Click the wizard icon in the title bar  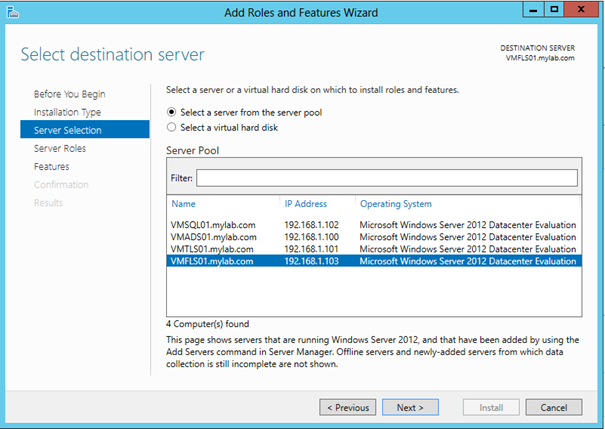(12, 12)
